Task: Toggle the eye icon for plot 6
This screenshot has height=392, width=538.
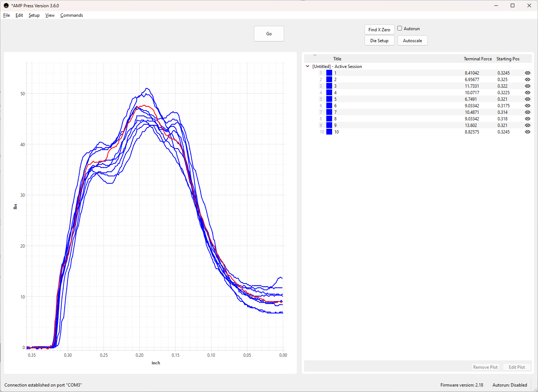Action: point(527,106)
